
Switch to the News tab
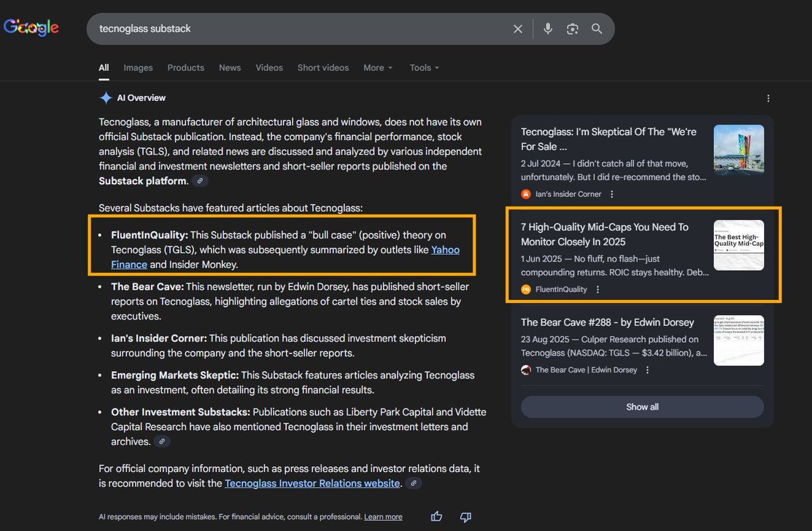pos(230,68)
